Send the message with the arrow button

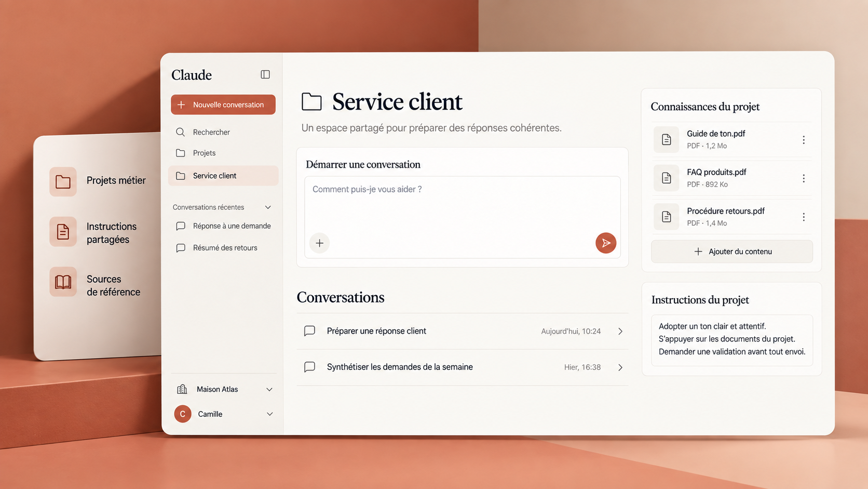click(606, 243)
